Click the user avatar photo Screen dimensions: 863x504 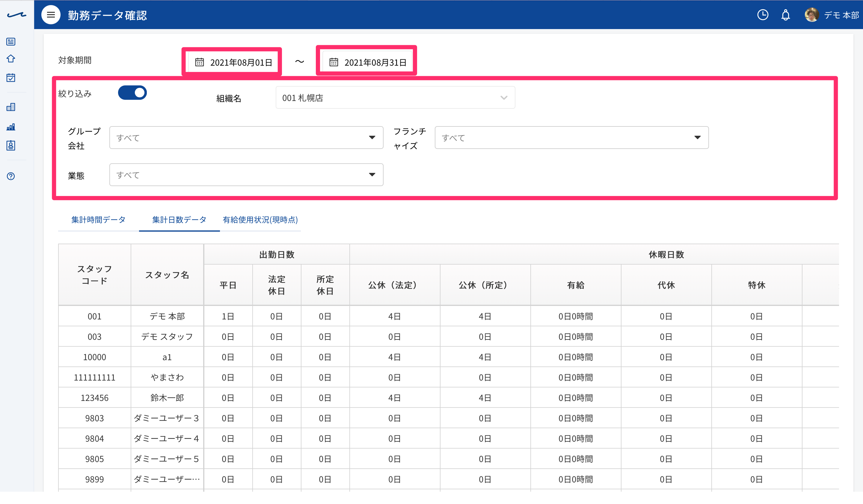(x=812, y=15)
